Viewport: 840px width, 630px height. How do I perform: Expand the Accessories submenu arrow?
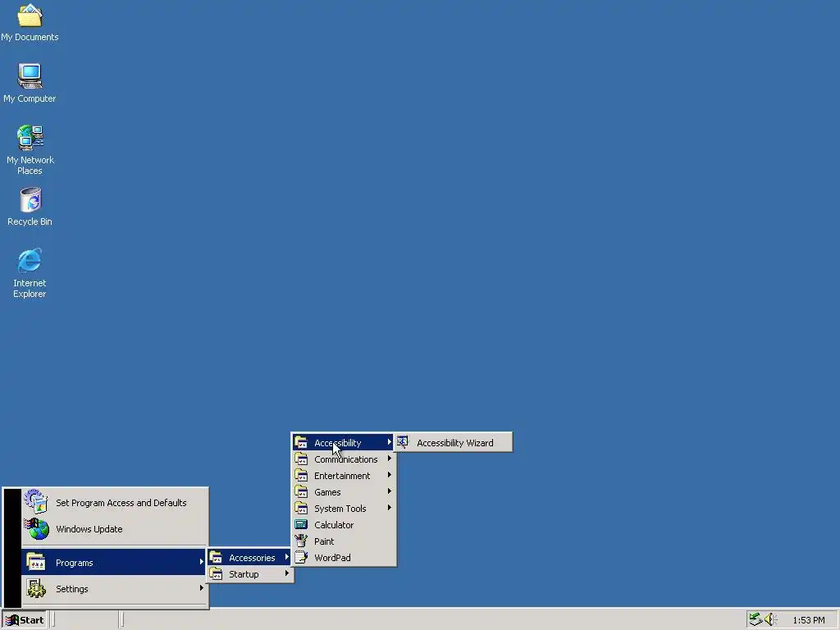click(x=286, y=557)
